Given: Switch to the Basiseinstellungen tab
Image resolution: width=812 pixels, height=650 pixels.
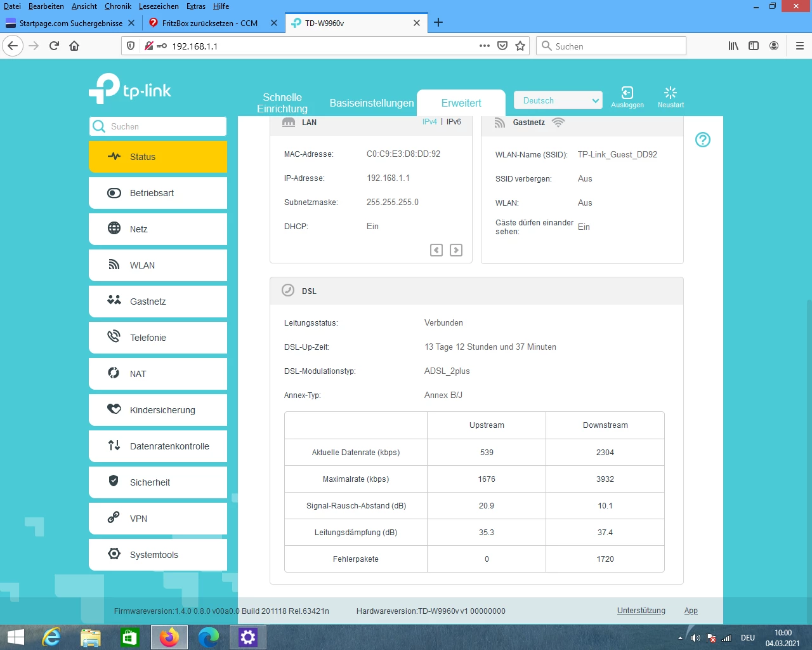Looking at the screenshot, I should click(x=372, y=103).
